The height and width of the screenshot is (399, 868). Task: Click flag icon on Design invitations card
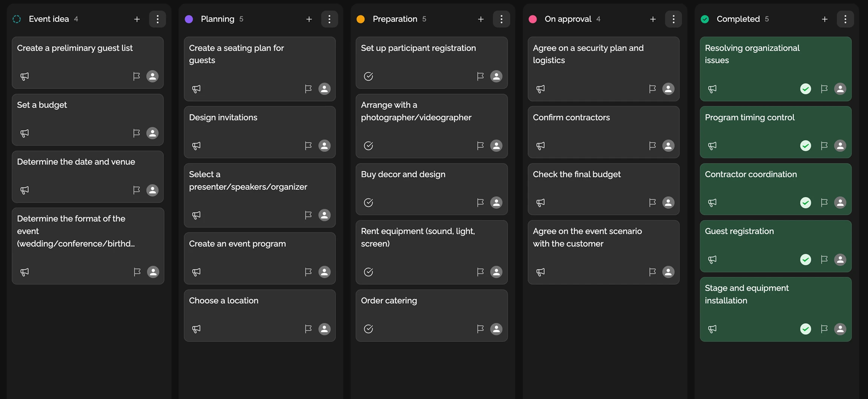pos(308,146)
